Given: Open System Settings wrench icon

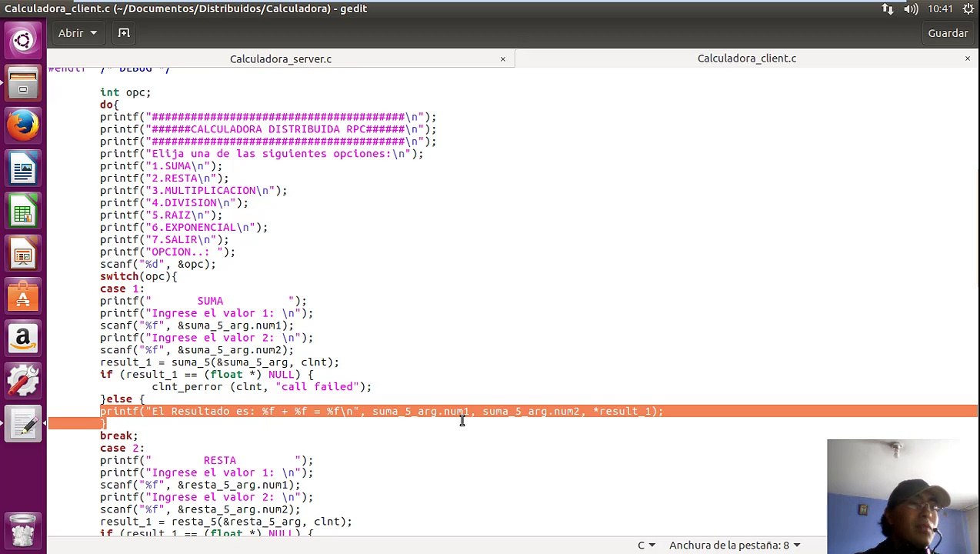Looking at the screenshot, I should click(x=22, y=382).
